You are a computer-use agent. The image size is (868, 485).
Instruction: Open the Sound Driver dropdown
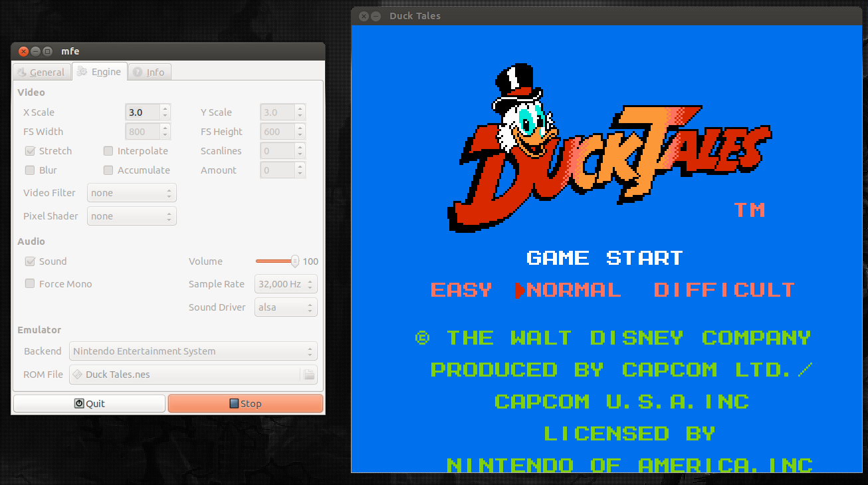(x=286, y=307)
